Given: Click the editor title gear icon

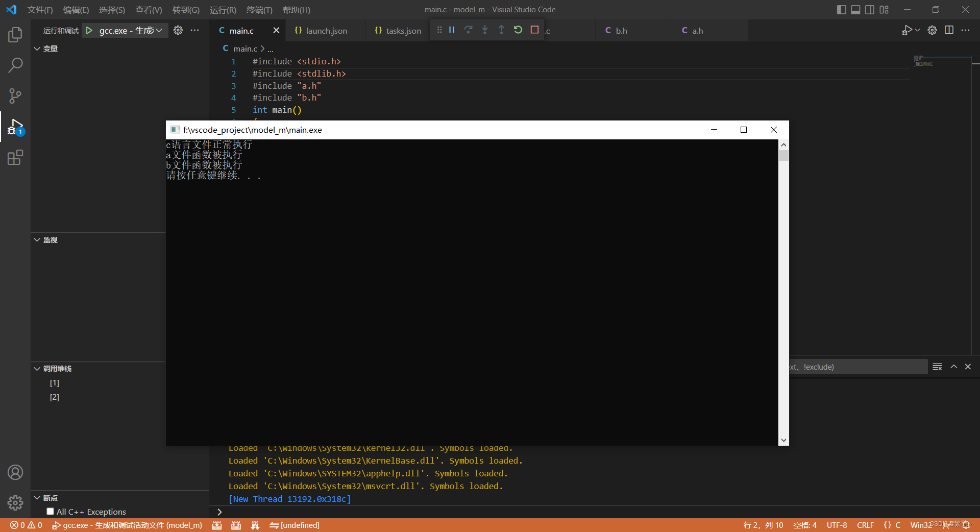Looking at the screenshot, I should coord(932,30).
